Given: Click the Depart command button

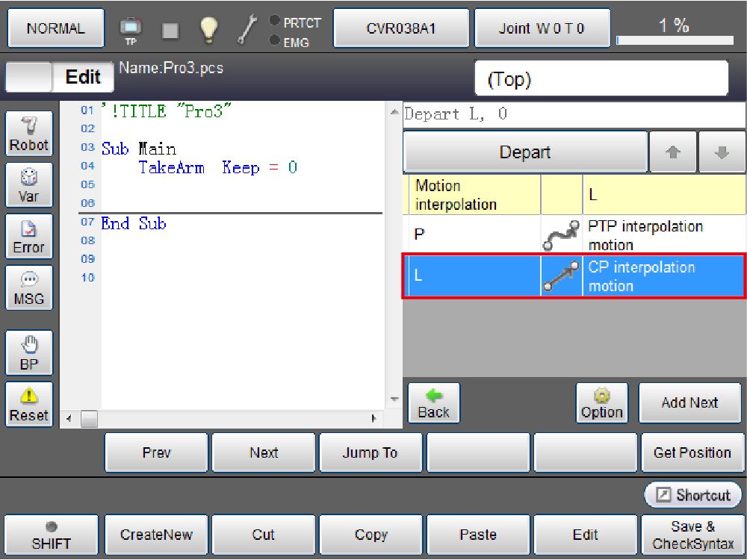Looking at the screenshot, I should (x=524, y=152).
